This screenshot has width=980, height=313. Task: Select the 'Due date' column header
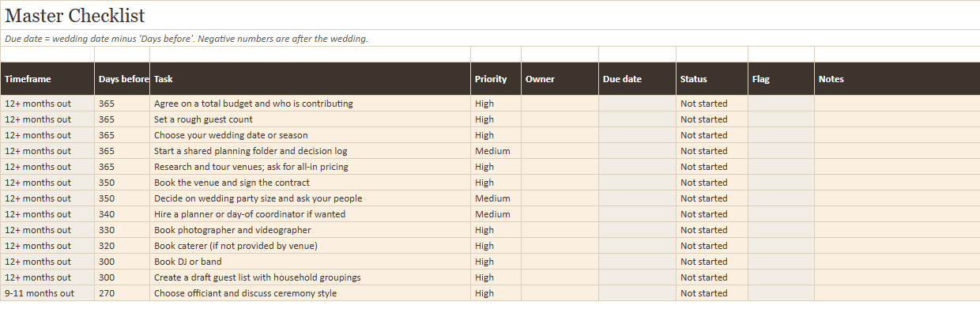tap(637, 79)
